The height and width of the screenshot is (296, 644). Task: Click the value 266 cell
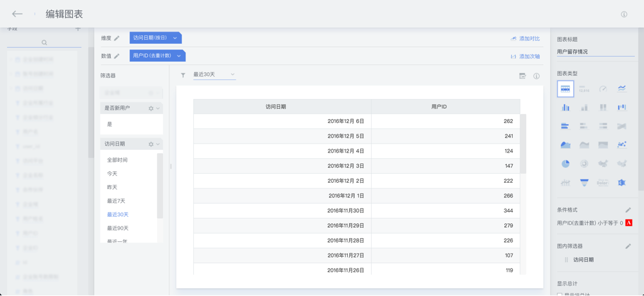[x=446, y=196]
